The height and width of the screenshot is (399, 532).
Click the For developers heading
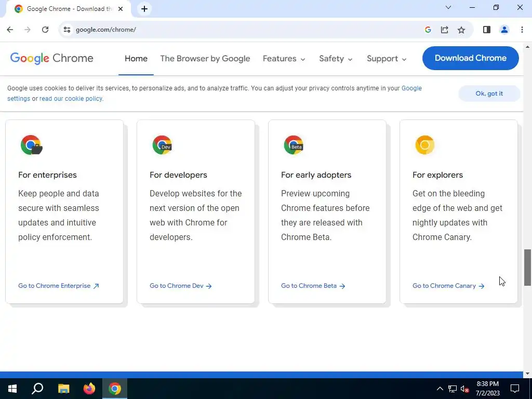[x=178, y=175]
